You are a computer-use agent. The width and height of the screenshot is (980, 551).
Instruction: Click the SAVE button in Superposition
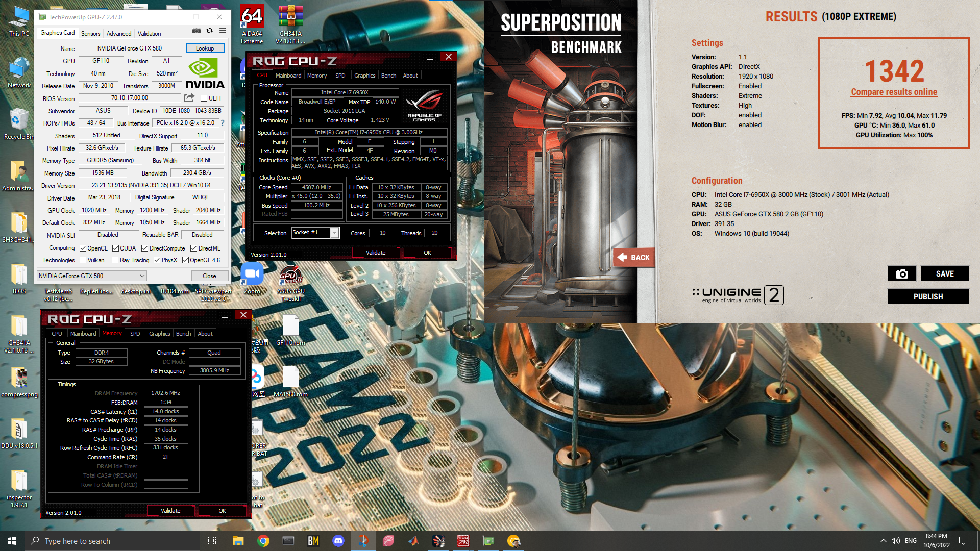(x=945, y=274)
